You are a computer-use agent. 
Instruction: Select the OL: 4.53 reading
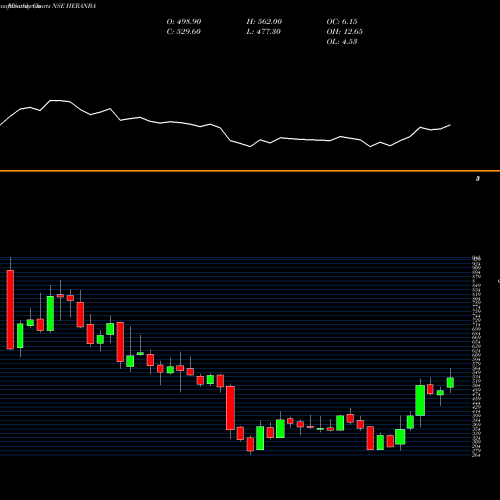click(342, 41)
